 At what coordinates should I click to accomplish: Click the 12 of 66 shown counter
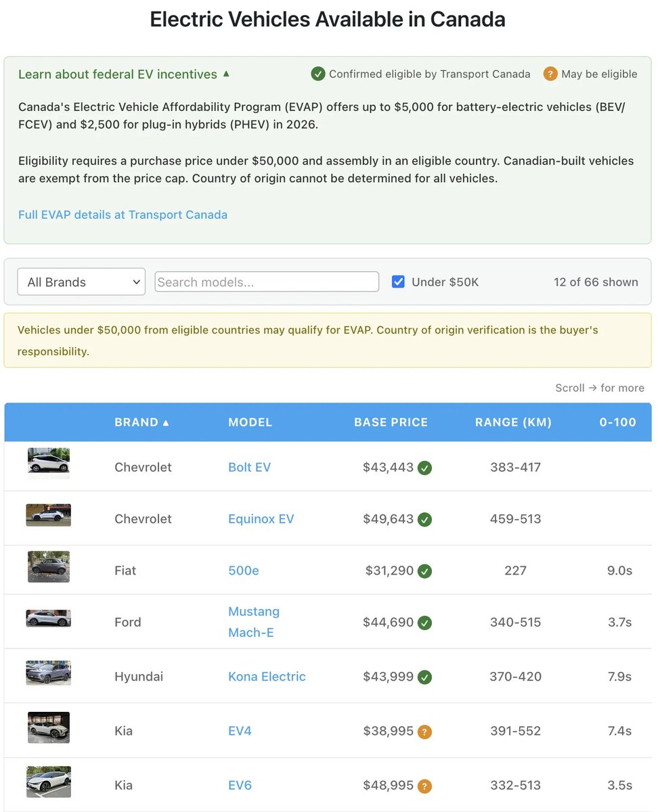(x=596, y=282)
